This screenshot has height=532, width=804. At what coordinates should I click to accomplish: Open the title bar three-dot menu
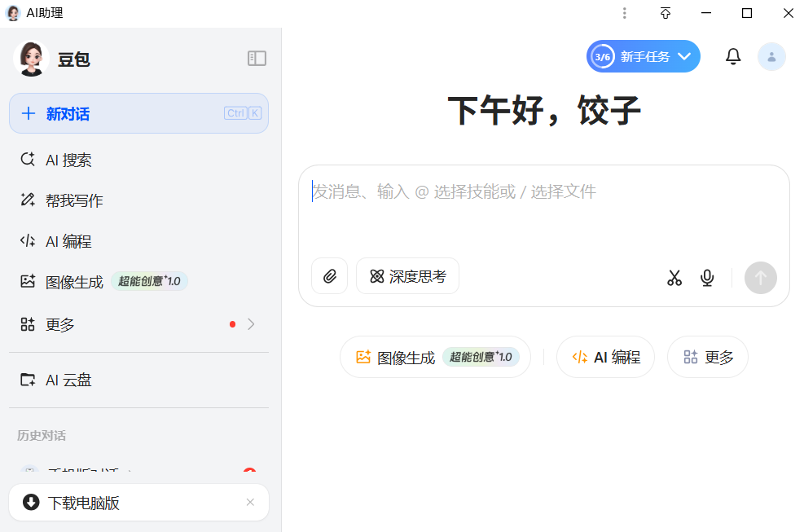point(625,13)
